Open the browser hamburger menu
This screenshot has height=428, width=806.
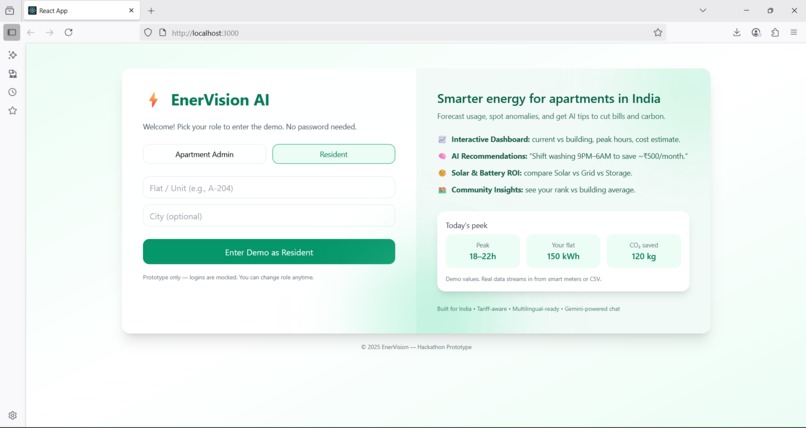coord(794,32)
